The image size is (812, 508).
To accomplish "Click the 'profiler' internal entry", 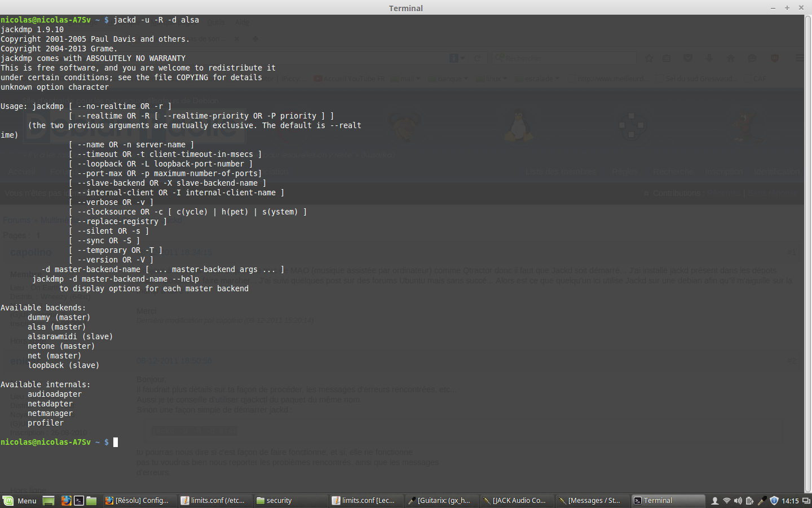I will (46, 423).
